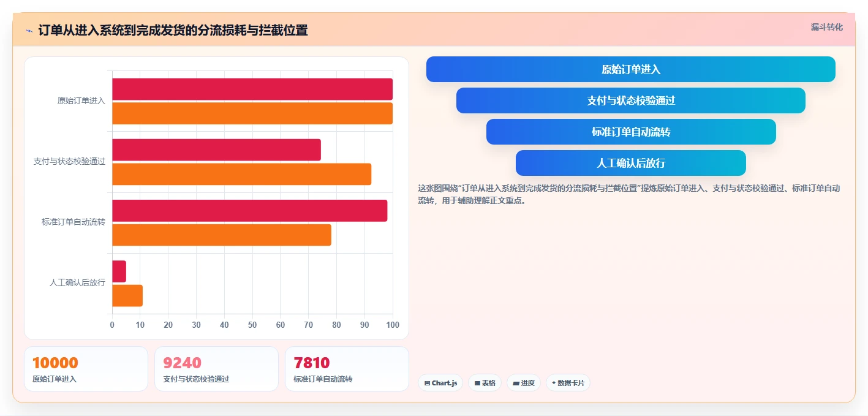This screenshot has width=868, height=416.
Task: Click the x-axis tick labeled 50
Action: tap(252, 325)
